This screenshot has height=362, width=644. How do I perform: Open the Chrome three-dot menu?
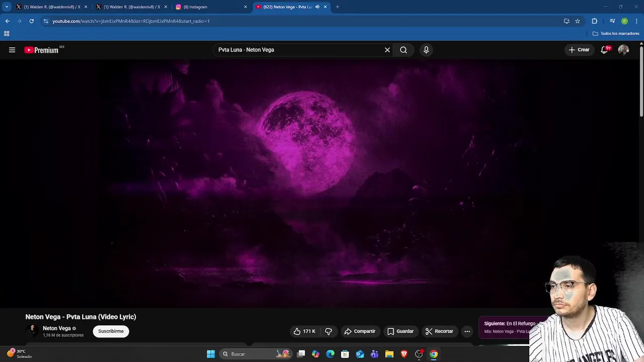[636, 21]
